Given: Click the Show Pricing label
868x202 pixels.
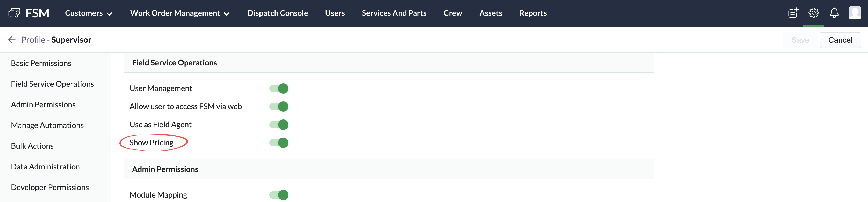Looking at the screenshot, I should pyautogui.click(x=151, y=143).
